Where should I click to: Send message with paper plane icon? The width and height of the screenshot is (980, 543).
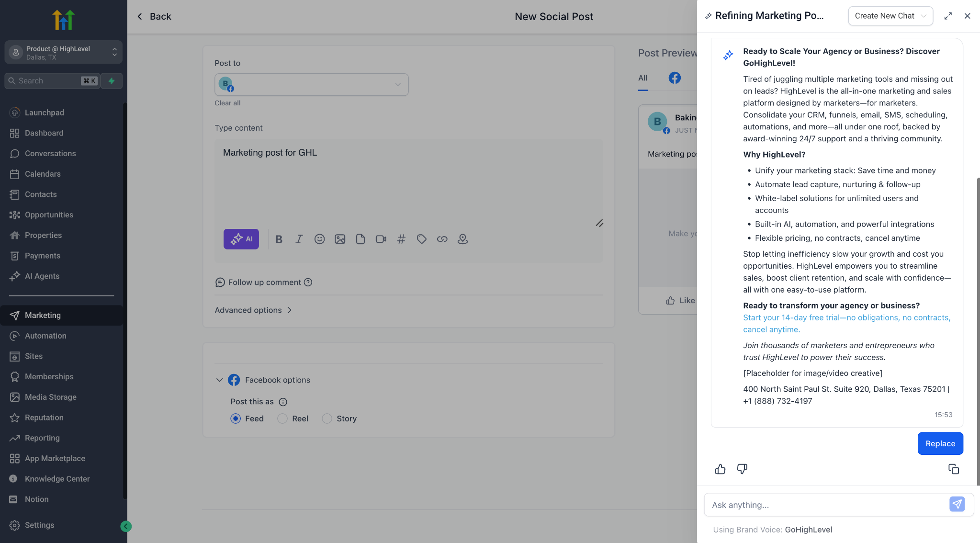957,504
